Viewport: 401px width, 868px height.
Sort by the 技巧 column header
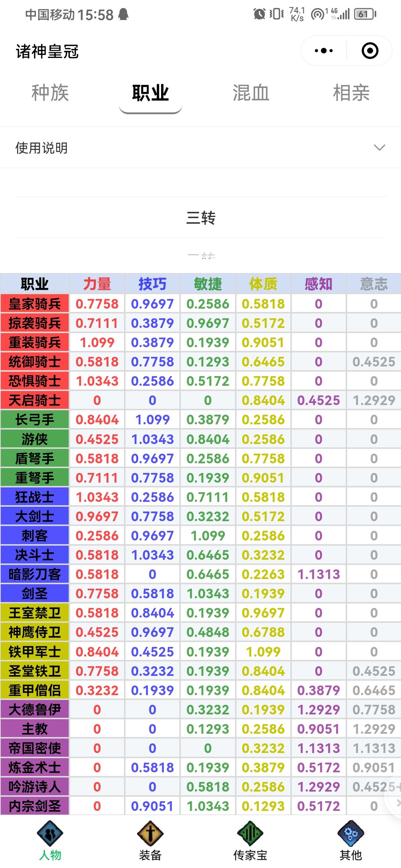coord(152,284)
